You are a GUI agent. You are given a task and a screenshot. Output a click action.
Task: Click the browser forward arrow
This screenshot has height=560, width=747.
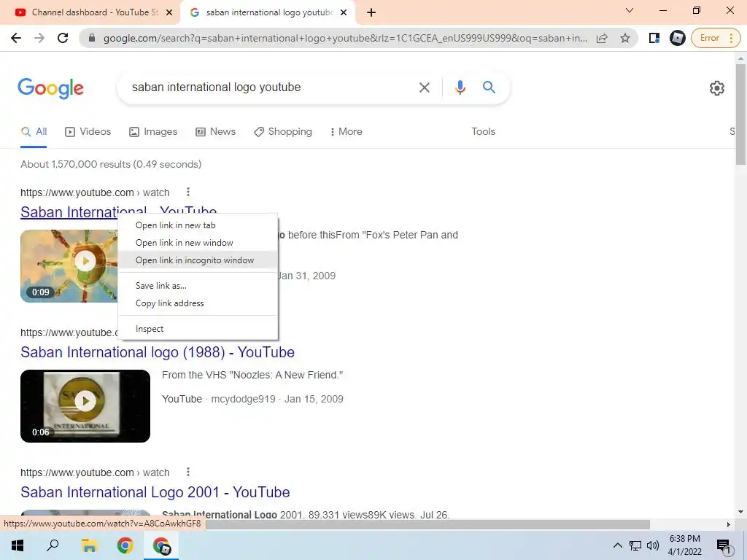pos(39,38)
